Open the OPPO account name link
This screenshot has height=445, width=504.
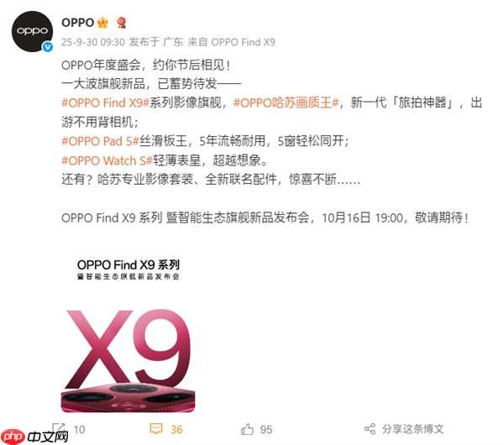(x=77, y=23)
